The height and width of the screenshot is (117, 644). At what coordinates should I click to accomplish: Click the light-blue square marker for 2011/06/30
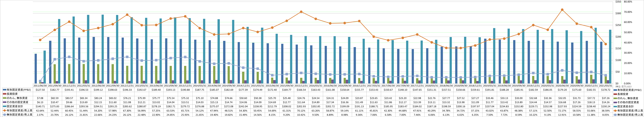[x=40, y=81]
